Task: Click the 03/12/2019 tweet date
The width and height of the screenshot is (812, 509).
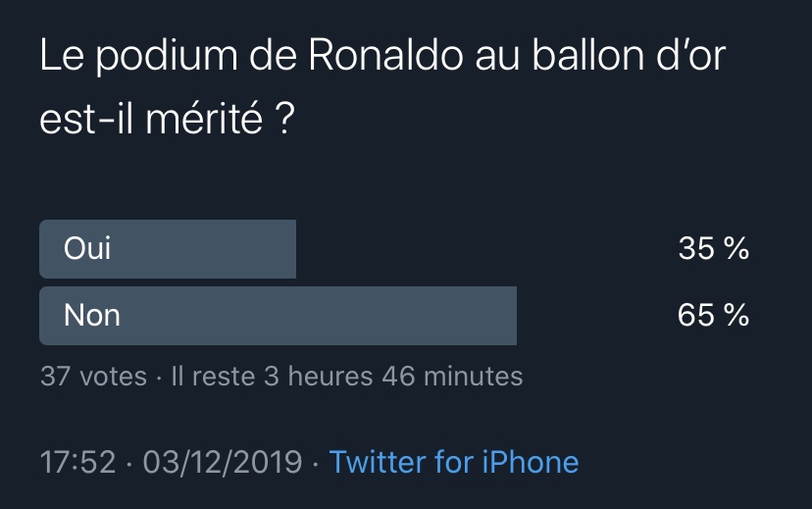Action: coord(223,461)
